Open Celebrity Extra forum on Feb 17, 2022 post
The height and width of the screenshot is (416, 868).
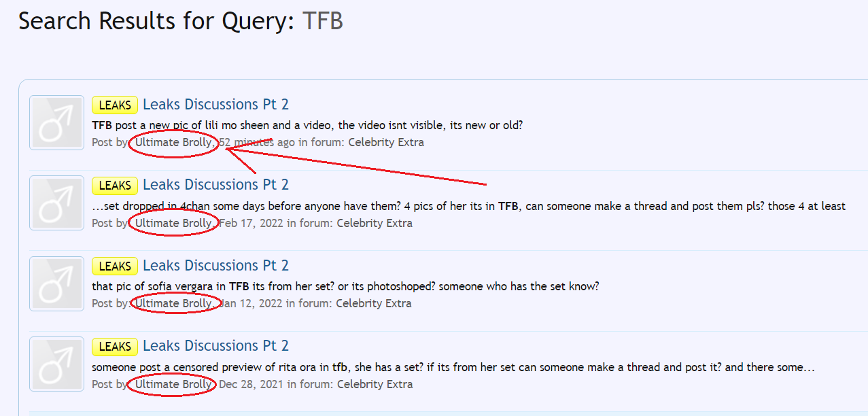click(375, 223)
